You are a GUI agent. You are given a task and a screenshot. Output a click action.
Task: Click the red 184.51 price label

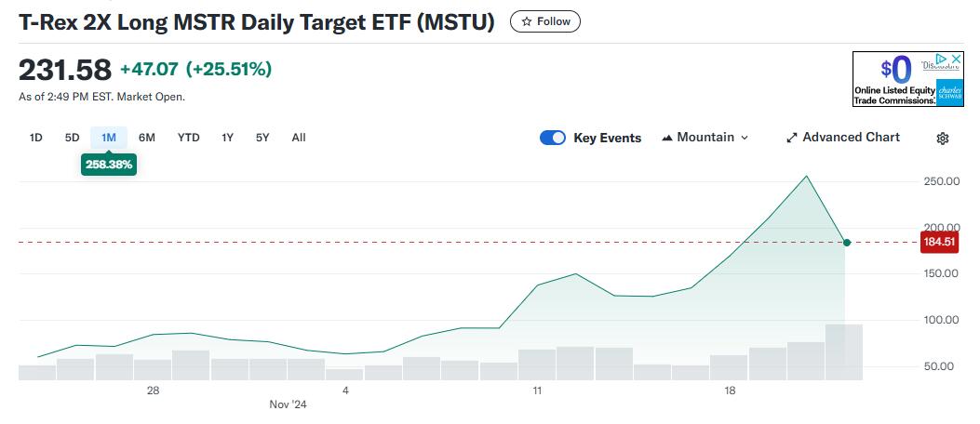(x=939, y=243)
